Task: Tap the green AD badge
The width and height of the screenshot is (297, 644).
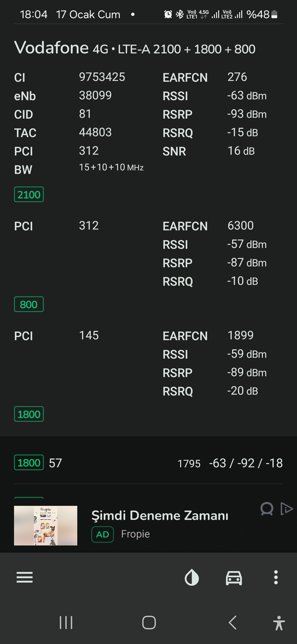Action: click(x=102, y=534)
